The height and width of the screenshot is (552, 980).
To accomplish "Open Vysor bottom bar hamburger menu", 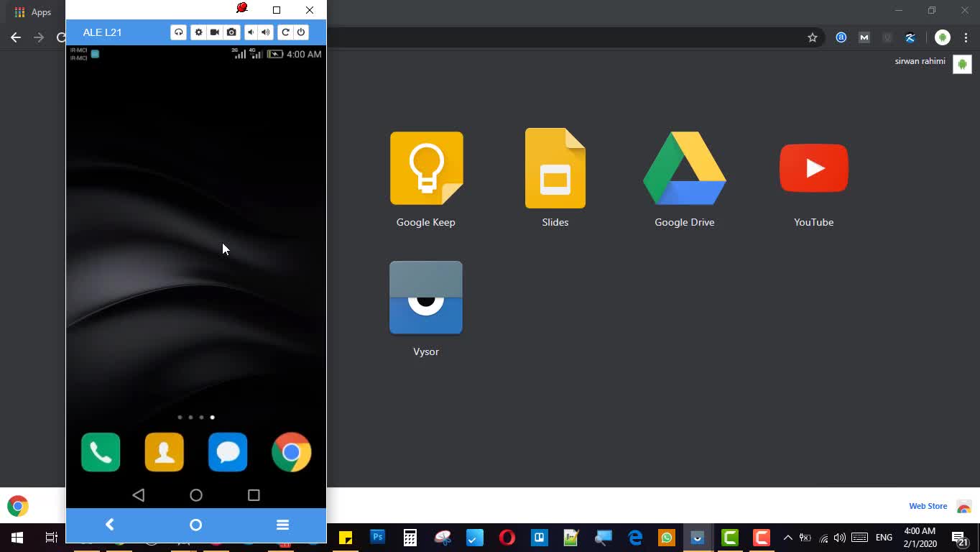I will tap(282, 525).
